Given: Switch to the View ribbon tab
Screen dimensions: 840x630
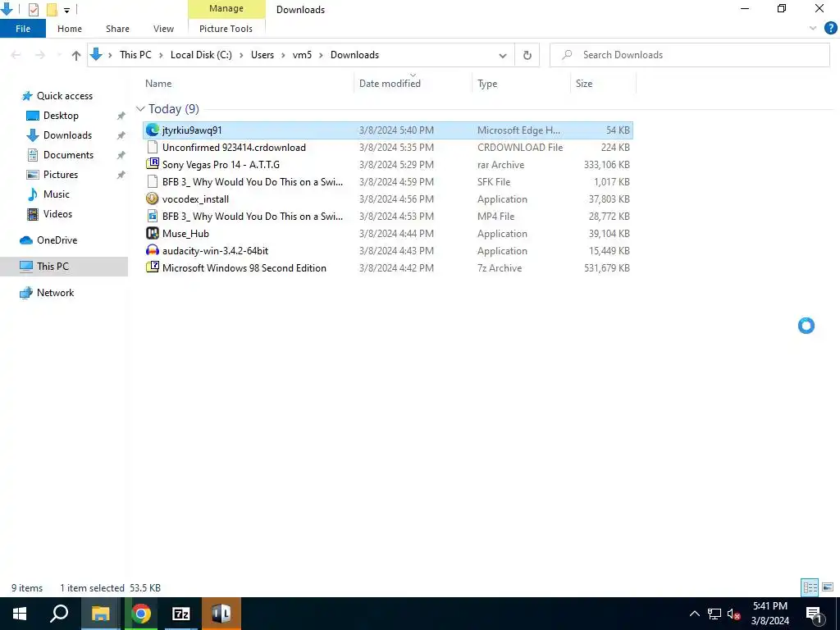Looking at the screenshot, I should click(x=163, y=29).
